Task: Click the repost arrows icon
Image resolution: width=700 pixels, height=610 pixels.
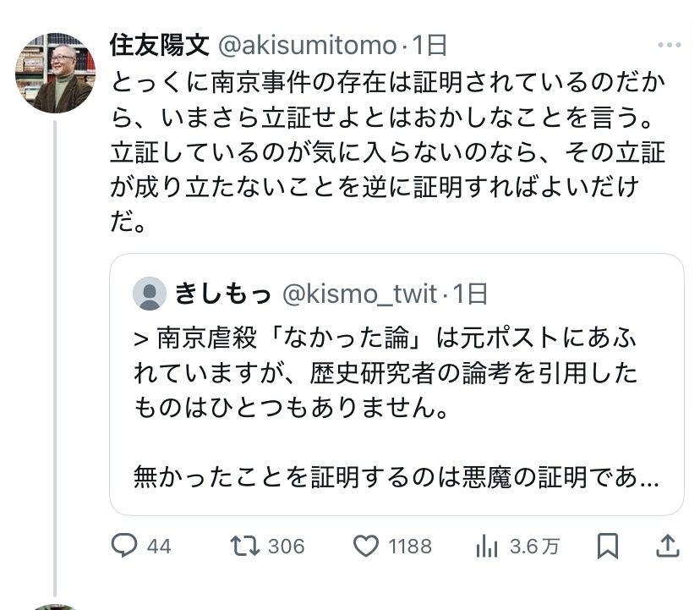Action: (x=245, y=546)
